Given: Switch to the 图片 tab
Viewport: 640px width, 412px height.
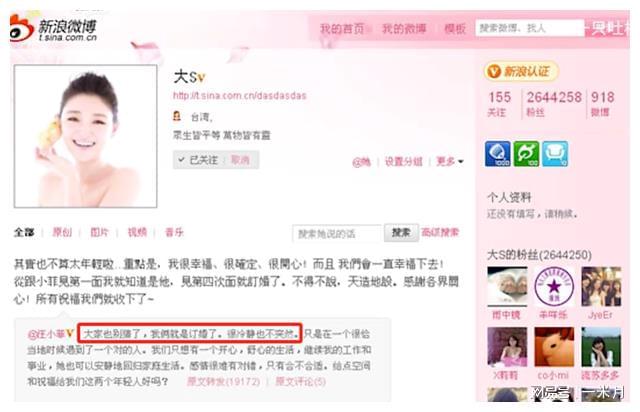Looking at the screenshot, I should pyautogui.click(x=99, y=232).
